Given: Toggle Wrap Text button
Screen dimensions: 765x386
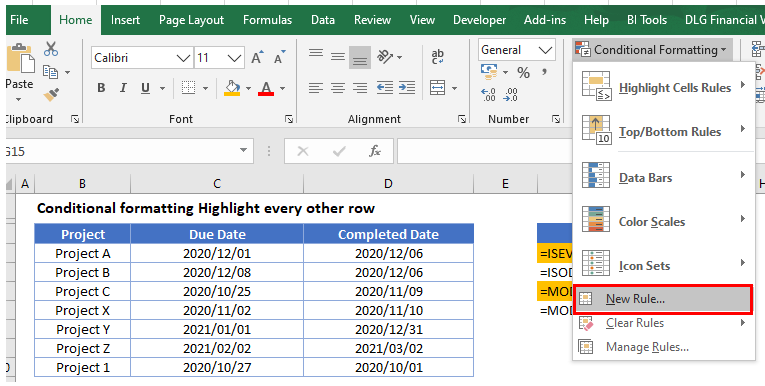Looking at the screenshot, I should [438, 57].
